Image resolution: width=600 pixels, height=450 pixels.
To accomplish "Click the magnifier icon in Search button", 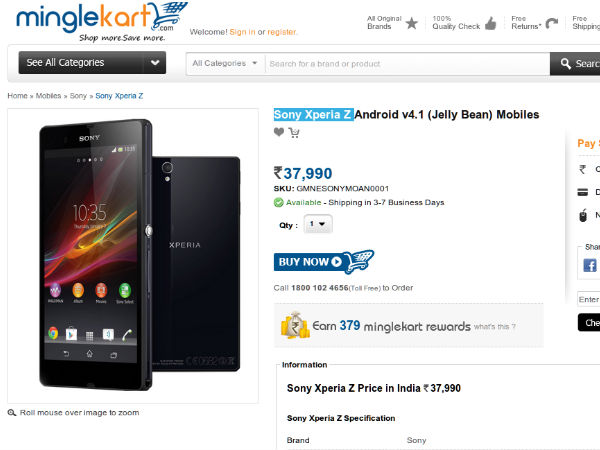I will coord(566,64).
